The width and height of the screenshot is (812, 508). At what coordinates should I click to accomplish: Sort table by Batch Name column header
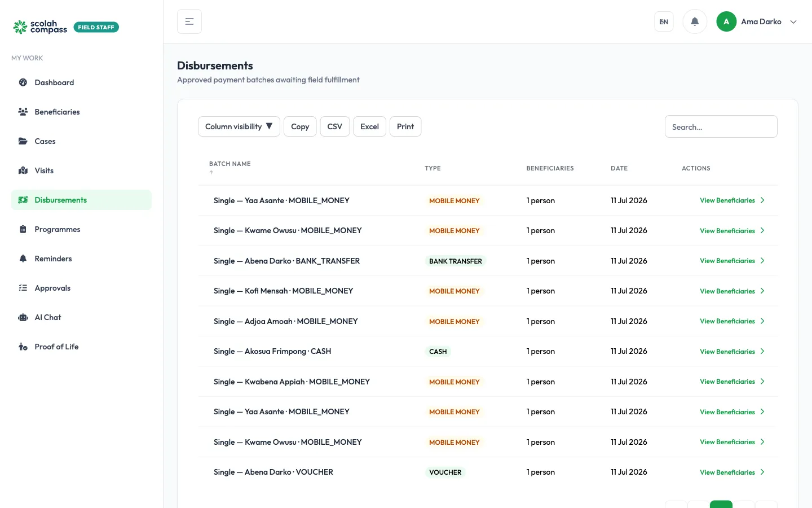pyautogui.click(x=230, y=164)
